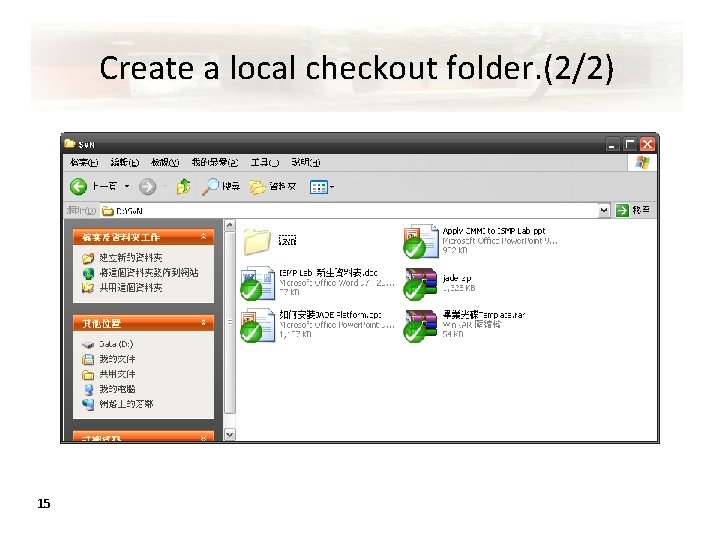Select the JADE Platform PowerPoint file icon
The height and width of the screenshot is (540, 720).
click(257, 325)
